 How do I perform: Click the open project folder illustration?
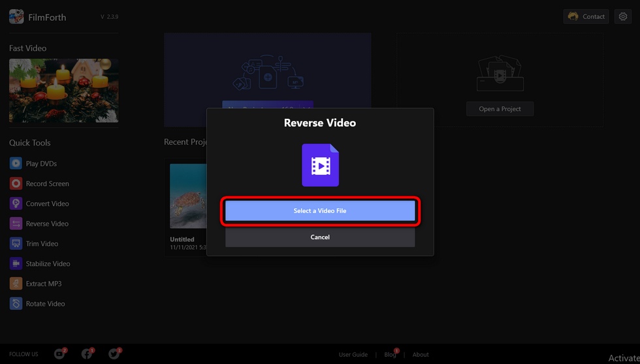coord(500,73)
